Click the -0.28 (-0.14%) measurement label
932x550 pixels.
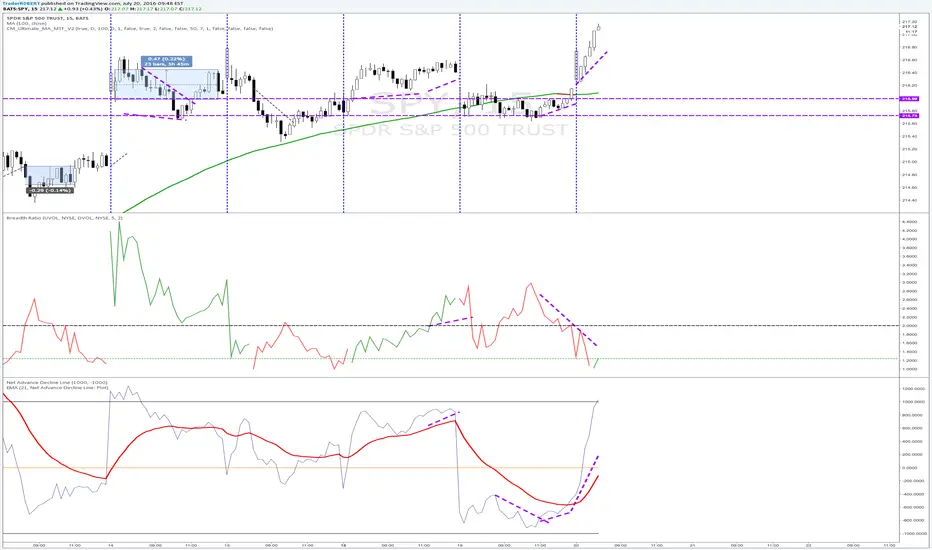[51, 190]
